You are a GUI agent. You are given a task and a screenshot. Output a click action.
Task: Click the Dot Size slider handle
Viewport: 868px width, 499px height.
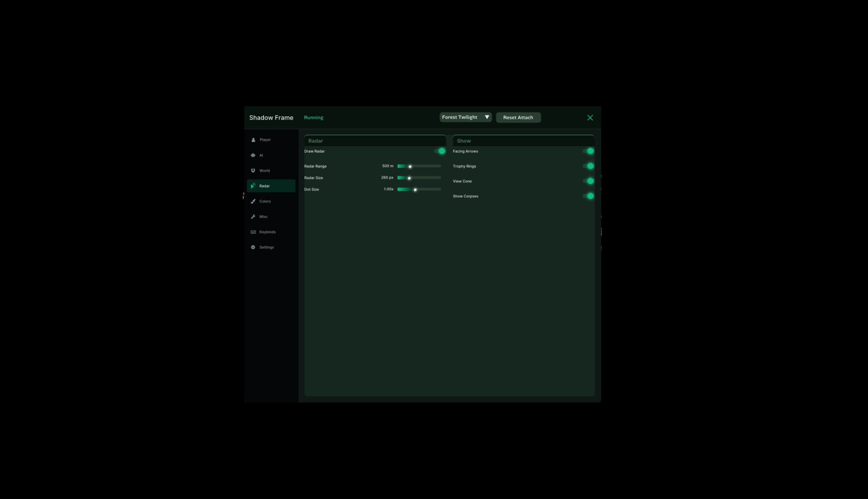click(415, 190)
